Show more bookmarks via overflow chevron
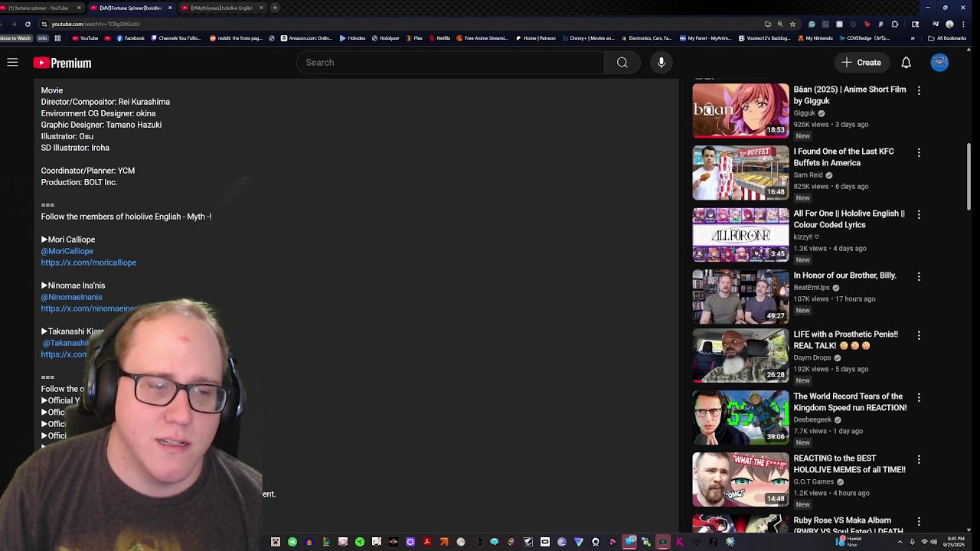Image resolution: width=980 pixels, height=551 pixels. point(912,38)
